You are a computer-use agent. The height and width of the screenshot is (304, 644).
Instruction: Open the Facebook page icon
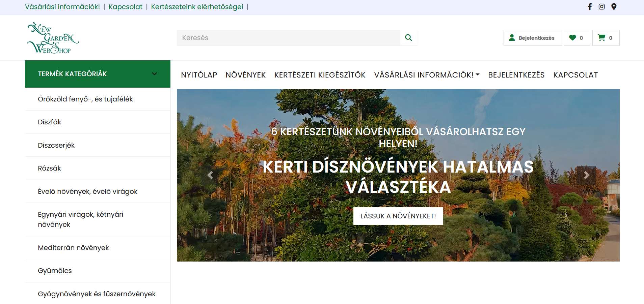(590, 7)
